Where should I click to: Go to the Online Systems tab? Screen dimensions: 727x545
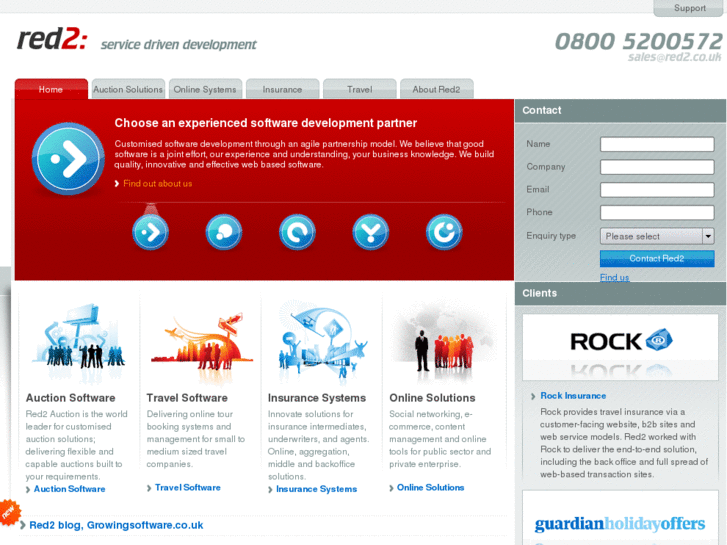205,89
